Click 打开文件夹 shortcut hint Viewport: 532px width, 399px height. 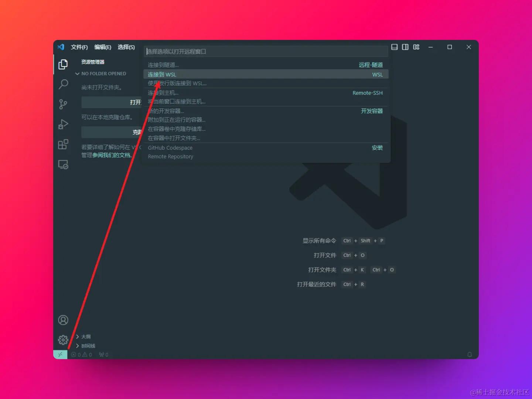tap(322, 270)
